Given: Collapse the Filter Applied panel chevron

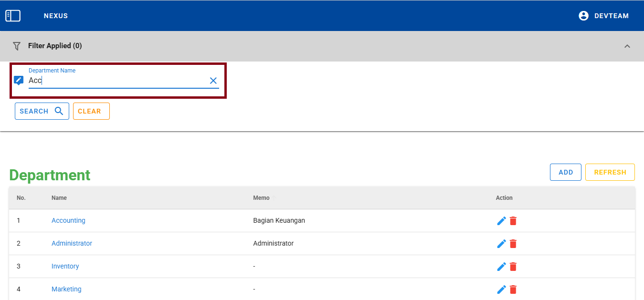Looking at the screenshot, I should point(627,46).
